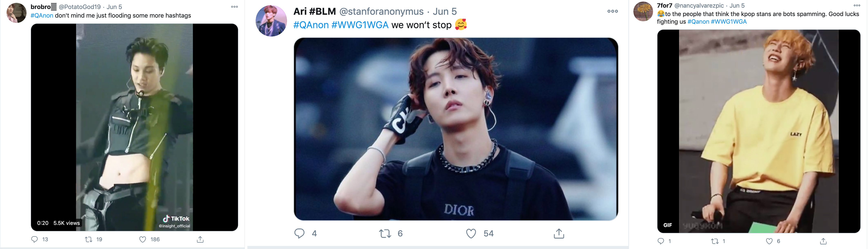The height and width of the screenshot is (249, 868).
Task: Like the tweet with 54 likes
Action: click(471, 233)
